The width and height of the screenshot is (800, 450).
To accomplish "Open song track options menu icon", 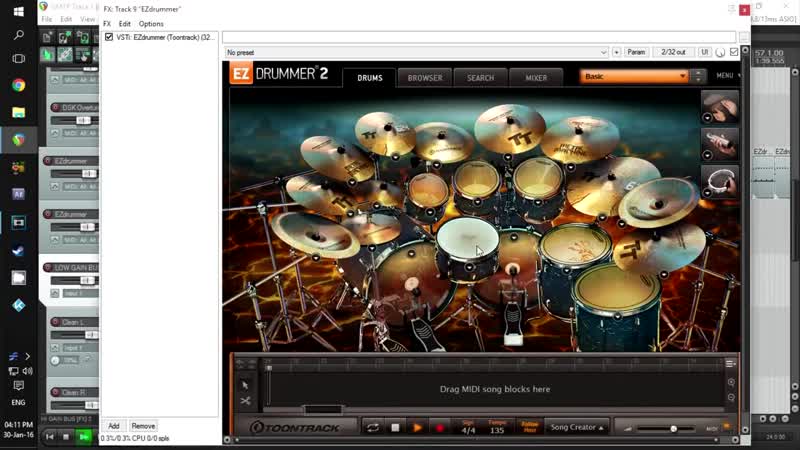I will pos(731,363).
